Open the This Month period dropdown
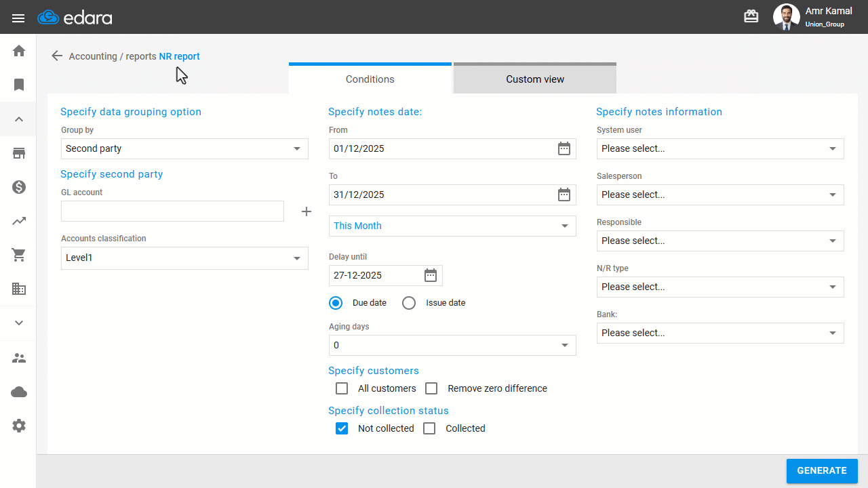 click(x=452, y=226)
